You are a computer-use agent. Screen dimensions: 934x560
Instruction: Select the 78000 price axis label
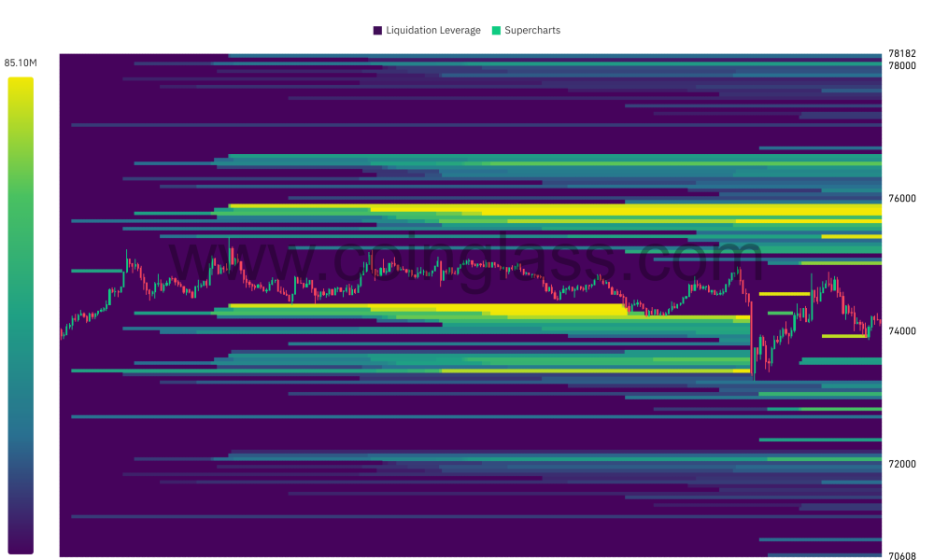coord(900,65)
